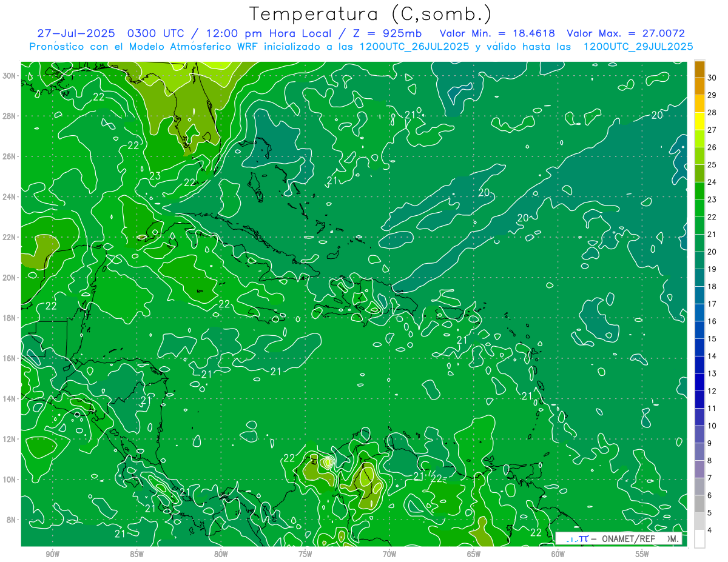Click the 80W longitude axis label
The image size is (728, 562).
click(x=221, y=554)
